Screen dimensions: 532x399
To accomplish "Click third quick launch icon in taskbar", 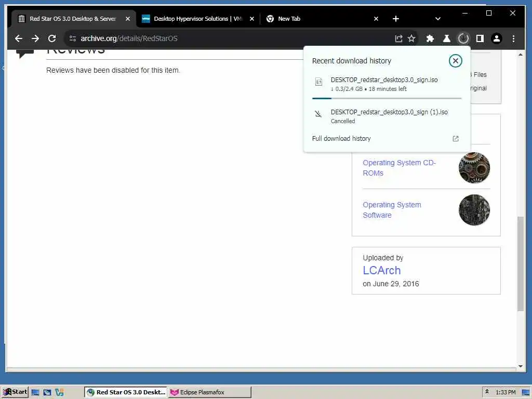I will click(x=59, y=392).
